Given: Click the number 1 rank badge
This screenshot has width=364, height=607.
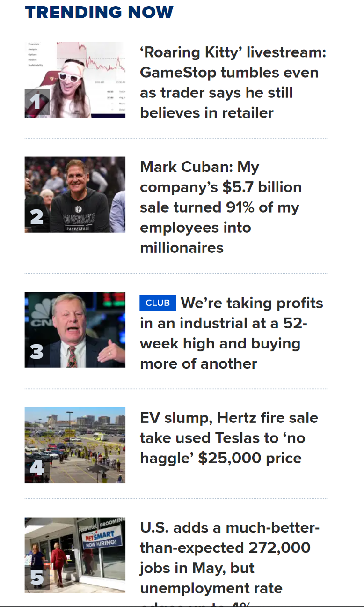Looking at the screenshot, I should click(37, 102).
